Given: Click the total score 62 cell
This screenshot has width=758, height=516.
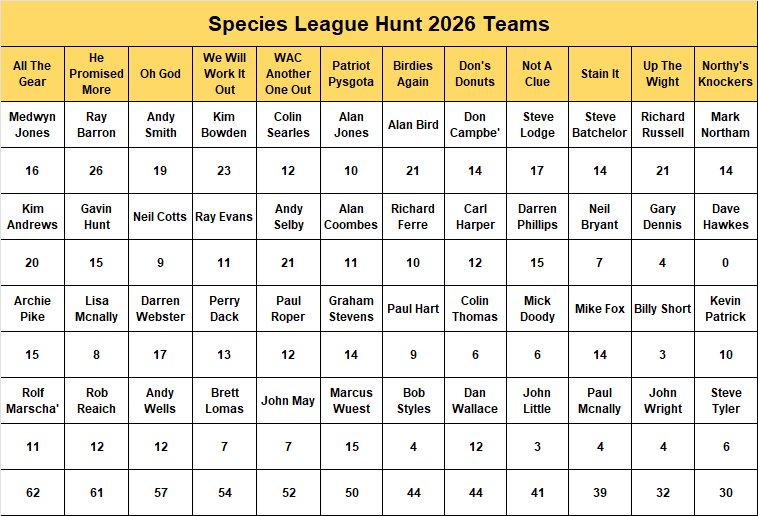Looking at the screenshot, I should coord(32,493).
